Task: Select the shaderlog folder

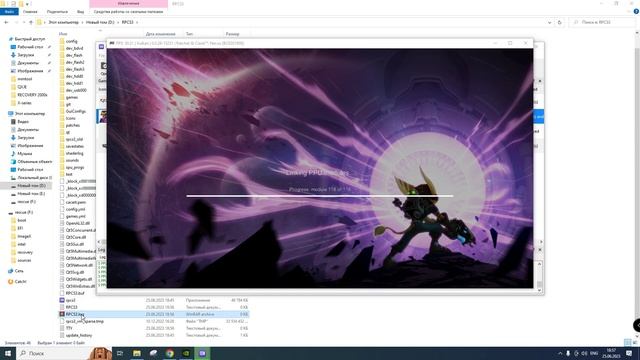Action: tap(74, 153)
